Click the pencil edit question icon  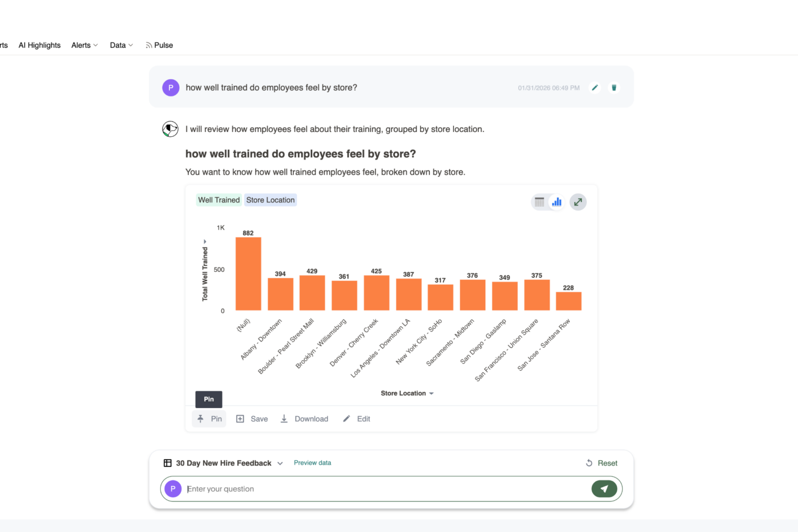coord(595,88)
